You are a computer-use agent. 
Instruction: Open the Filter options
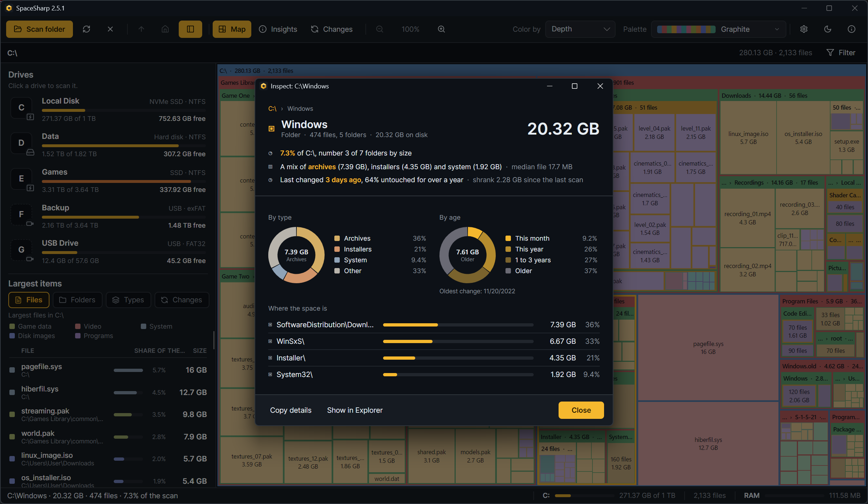841,53
